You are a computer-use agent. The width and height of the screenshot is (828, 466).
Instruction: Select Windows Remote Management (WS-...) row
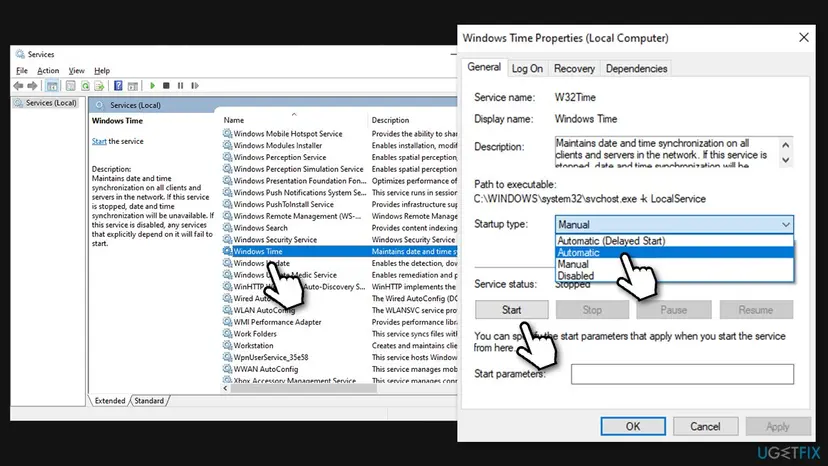coord(340,216)
